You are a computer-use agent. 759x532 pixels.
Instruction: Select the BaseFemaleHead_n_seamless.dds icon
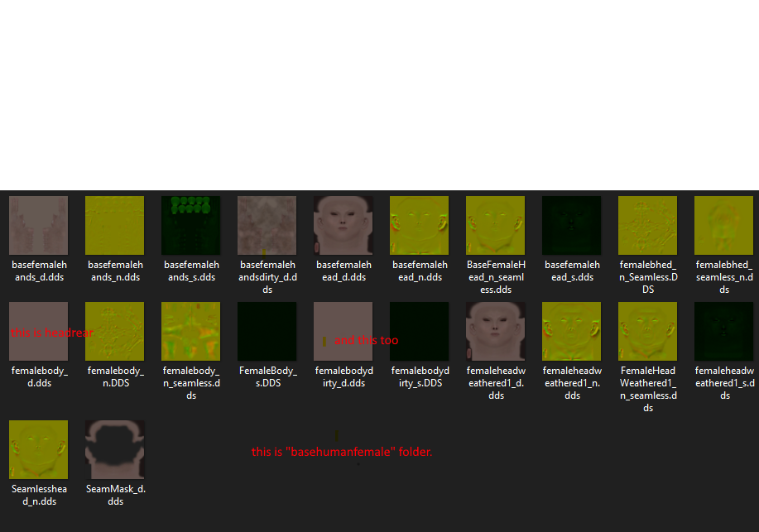click(495, 226)
